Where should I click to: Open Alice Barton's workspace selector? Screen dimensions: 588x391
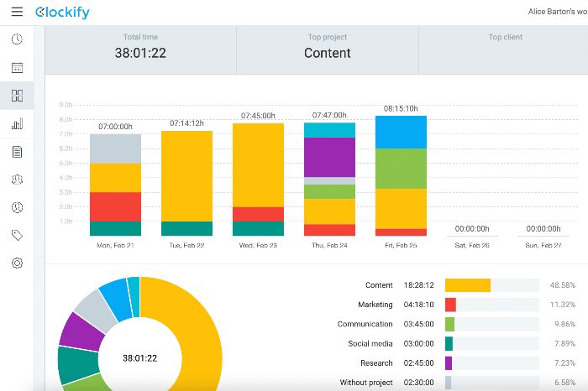[x=558, y=12]
